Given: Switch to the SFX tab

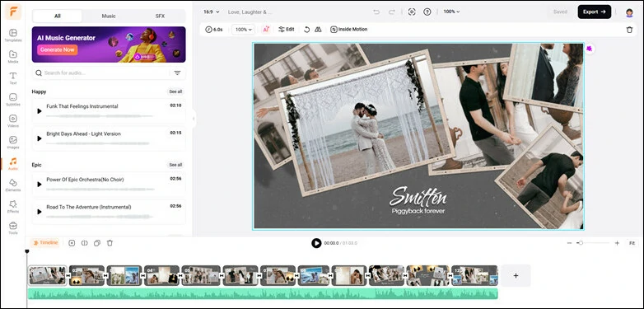Looking at the screenshot, I should pyautogui.click(x=160, y=16).
